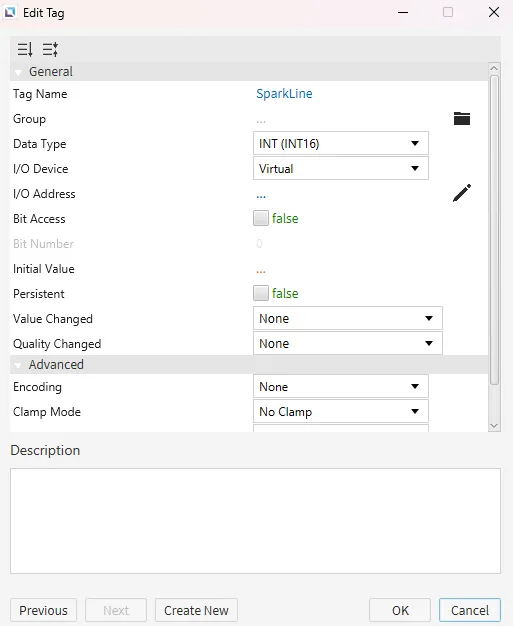This screenshot has width=513, height=626.
Task: Click the sort alphabetically icon in toolbar
Action: [x=25, y=50]
